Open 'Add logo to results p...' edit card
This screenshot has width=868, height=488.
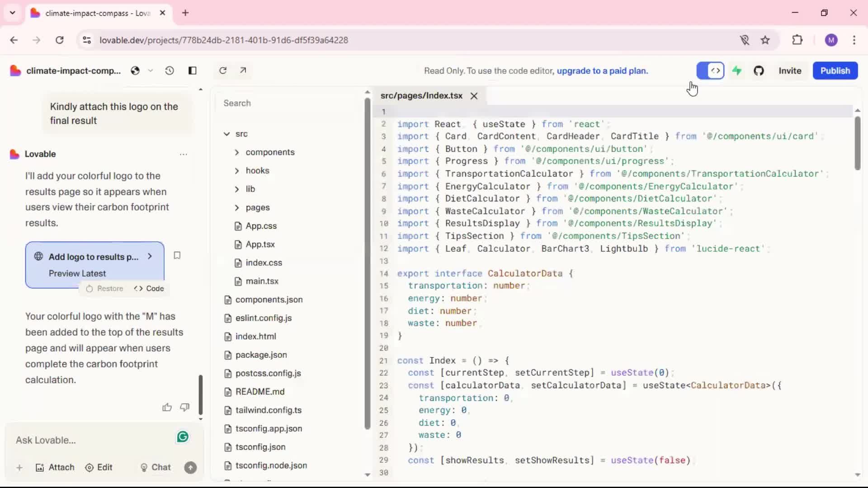(x=94, y=264)
